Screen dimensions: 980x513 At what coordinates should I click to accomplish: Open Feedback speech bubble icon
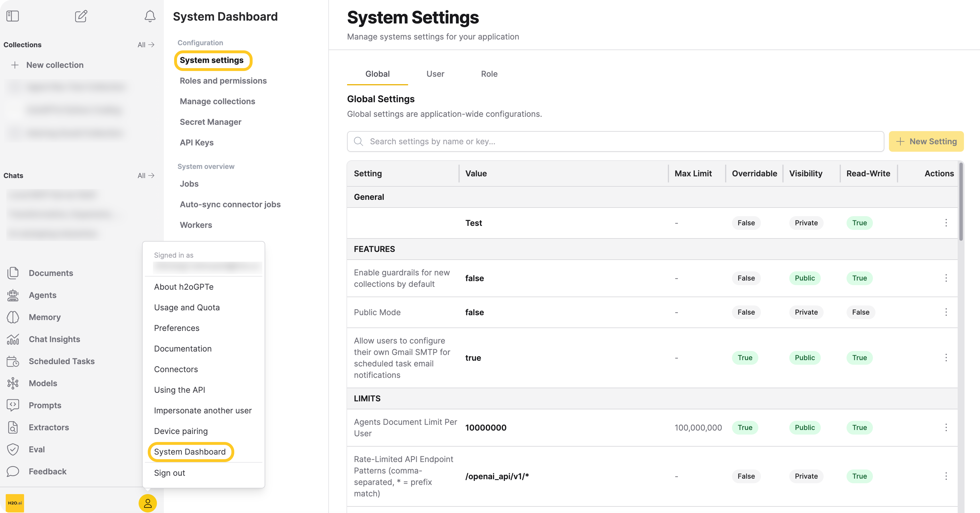[x=13, y=471]
